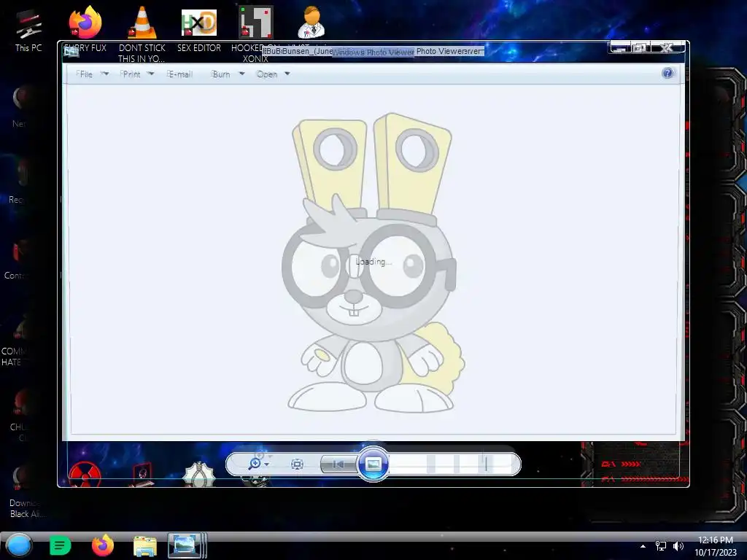Expand the zoom magnifier dropdown arrow

coord(267,464)
